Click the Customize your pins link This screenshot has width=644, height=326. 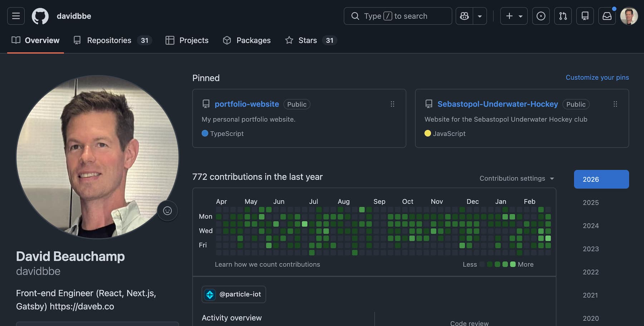coord(597,77)
